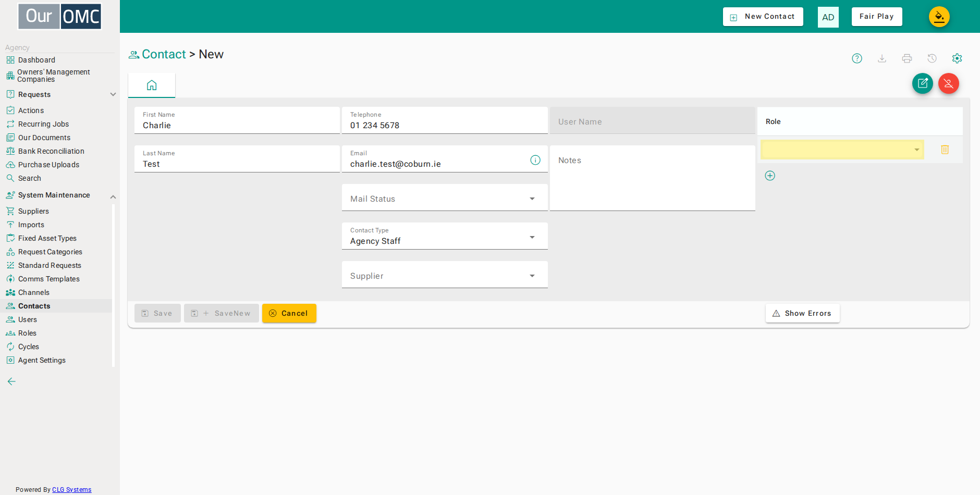This screenshot has height=495, width=980.
Task: Open the Mail Status dropdown
Action: [x=445, y=197]
